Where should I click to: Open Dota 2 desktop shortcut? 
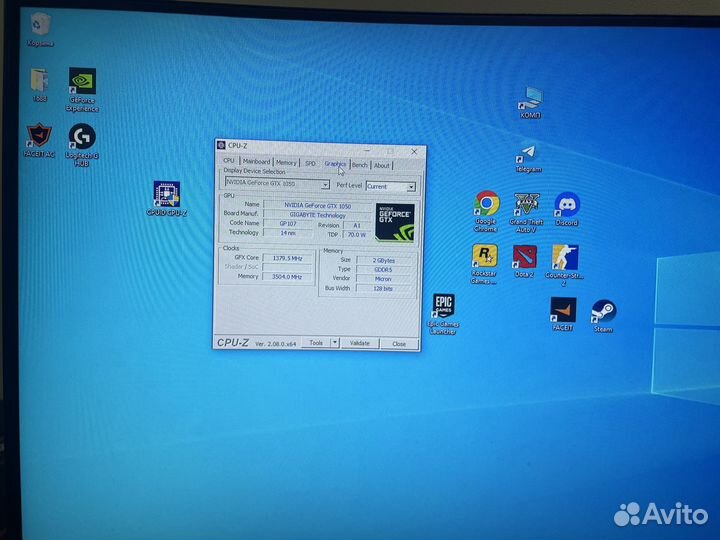coord(524,261)
